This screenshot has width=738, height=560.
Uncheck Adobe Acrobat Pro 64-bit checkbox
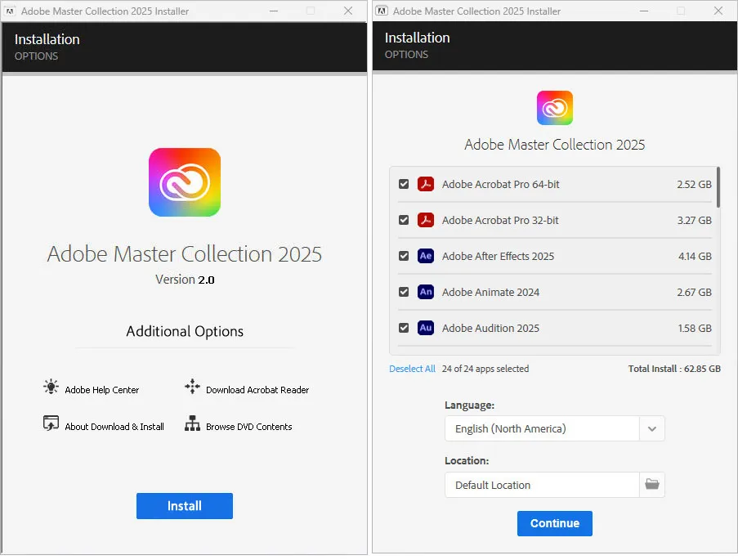pos(404,184)
